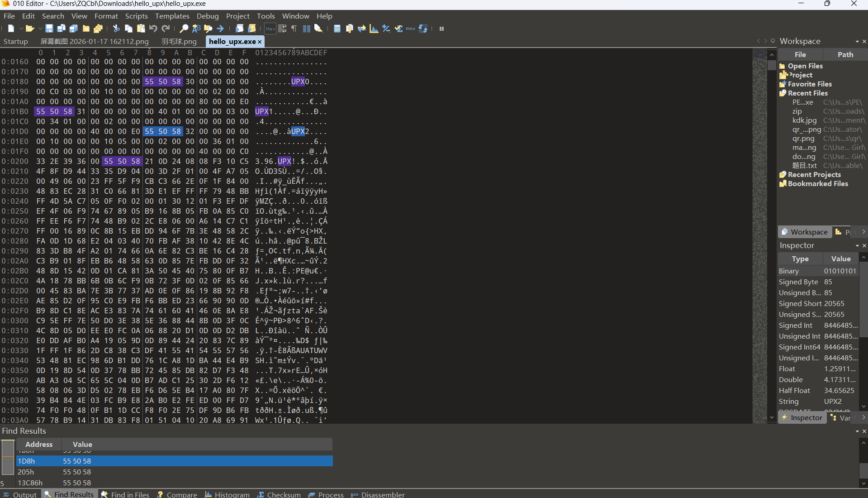Click the Path column header in Workspace
868x498 pixels.
[845, 54]
